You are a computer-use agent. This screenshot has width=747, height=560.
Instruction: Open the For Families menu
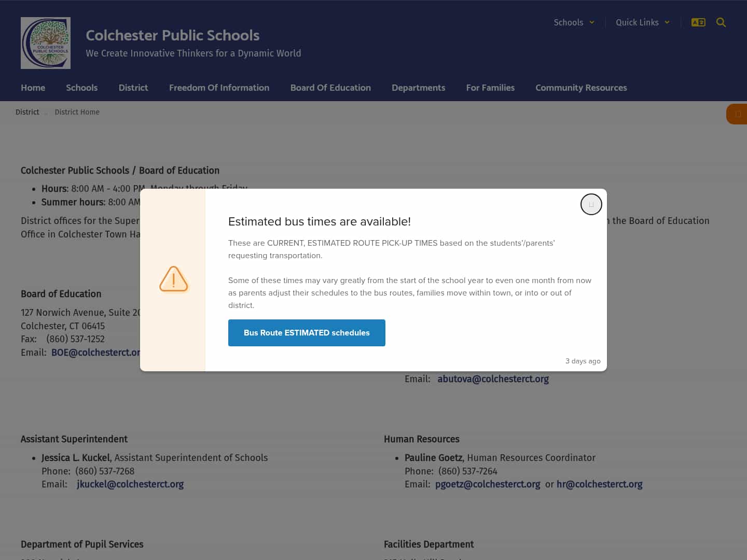click(x=490, y=88)
